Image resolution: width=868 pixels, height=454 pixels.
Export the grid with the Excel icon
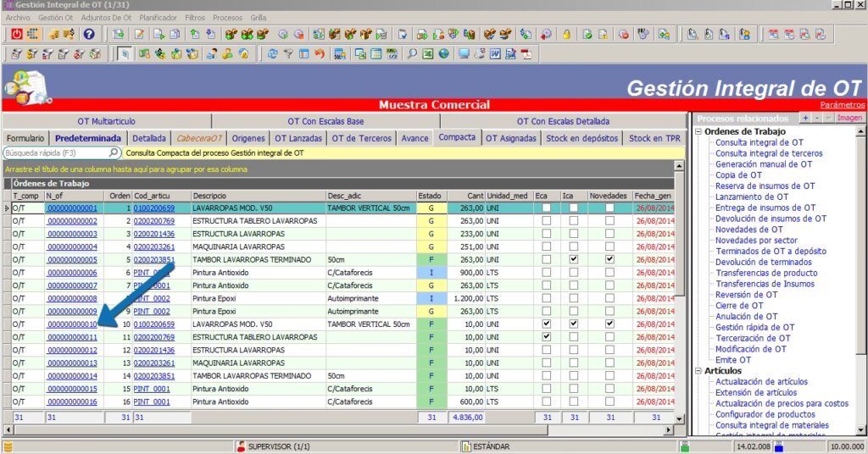click(x=428, y=54)
